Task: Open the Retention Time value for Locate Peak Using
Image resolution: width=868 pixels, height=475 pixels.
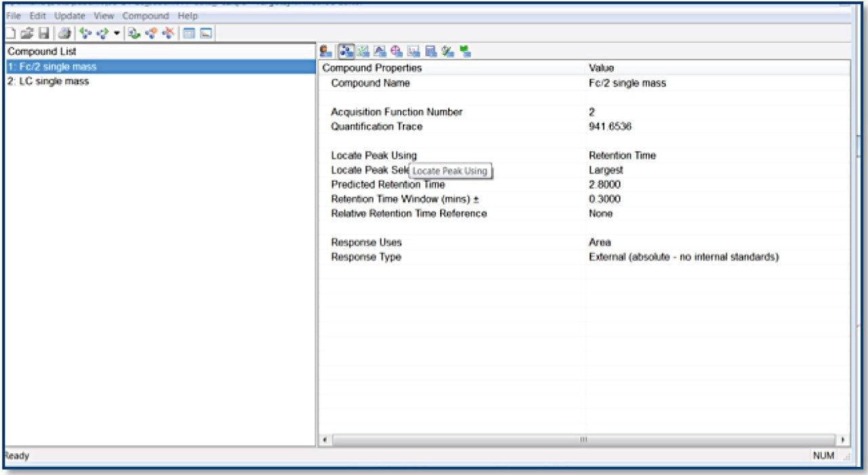Action: point(622,155)
